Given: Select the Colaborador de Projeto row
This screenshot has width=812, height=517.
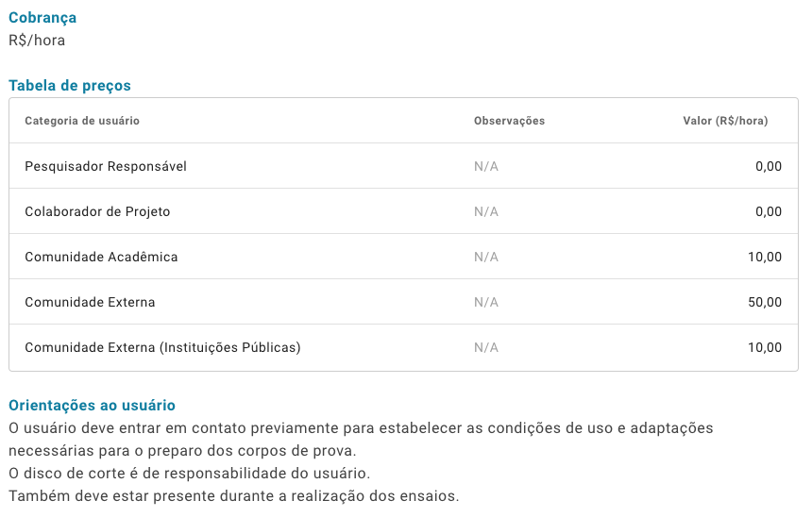Looking at the screenshot, I should [403, 211].
